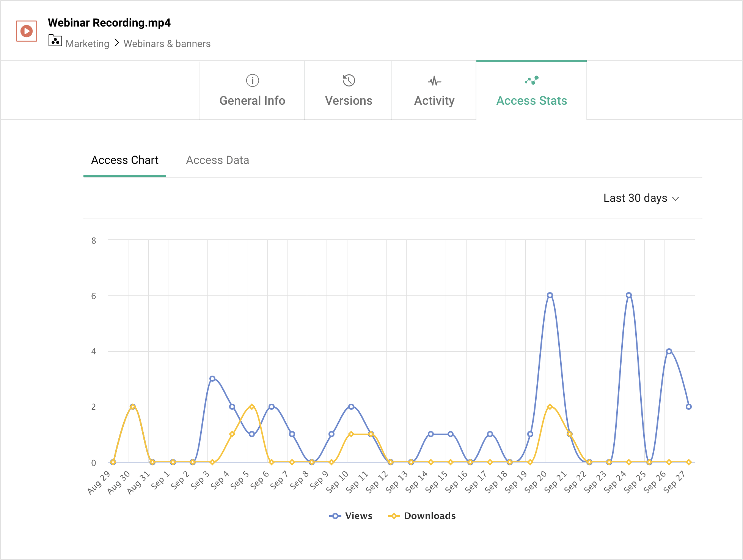Click the video file play icon
The width and height of the screenshot is (743, 560).
click(27, 31)
